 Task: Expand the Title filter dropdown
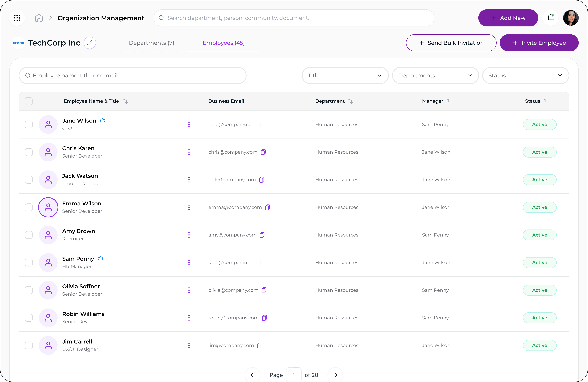[345, 76]
